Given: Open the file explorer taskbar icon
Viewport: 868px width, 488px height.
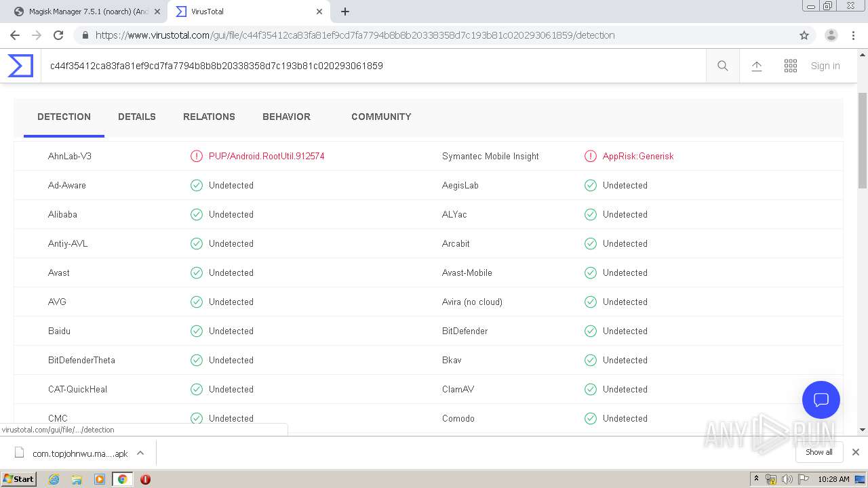Looking at the screenshot, I should tap(77, 479).
